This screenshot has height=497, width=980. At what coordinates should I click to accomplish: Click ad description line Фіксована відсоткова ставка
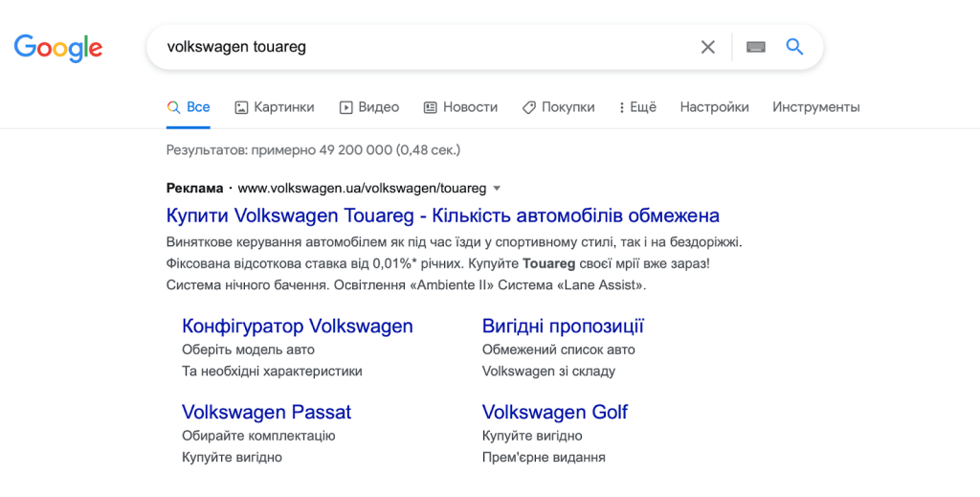coord(438,263)
